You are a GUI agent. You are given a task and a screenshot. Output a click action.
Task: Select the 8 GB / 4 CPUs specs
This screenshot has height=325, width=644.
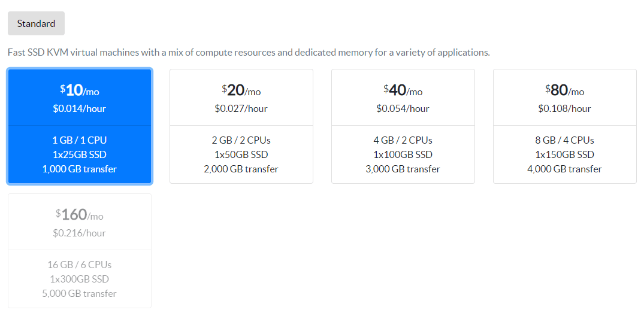point(565,140)
